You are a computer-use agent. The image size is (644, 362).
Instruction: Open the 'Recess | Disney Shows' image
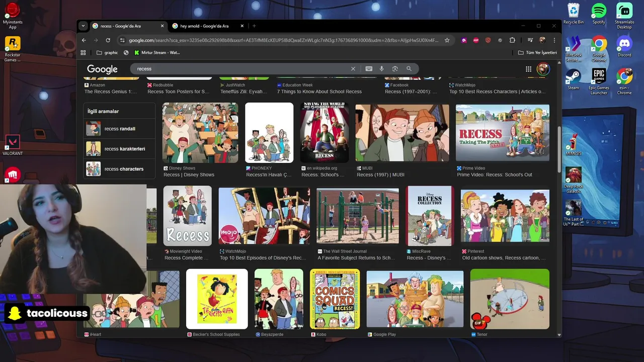[x=200, y=133]
